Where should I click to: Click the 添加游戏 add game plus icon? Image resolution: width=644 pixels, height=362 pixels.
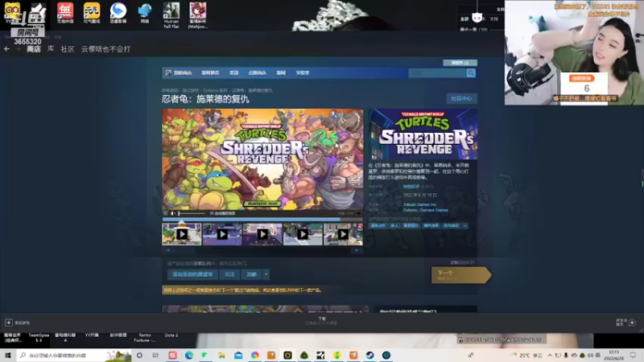click(x=9, y=323)
